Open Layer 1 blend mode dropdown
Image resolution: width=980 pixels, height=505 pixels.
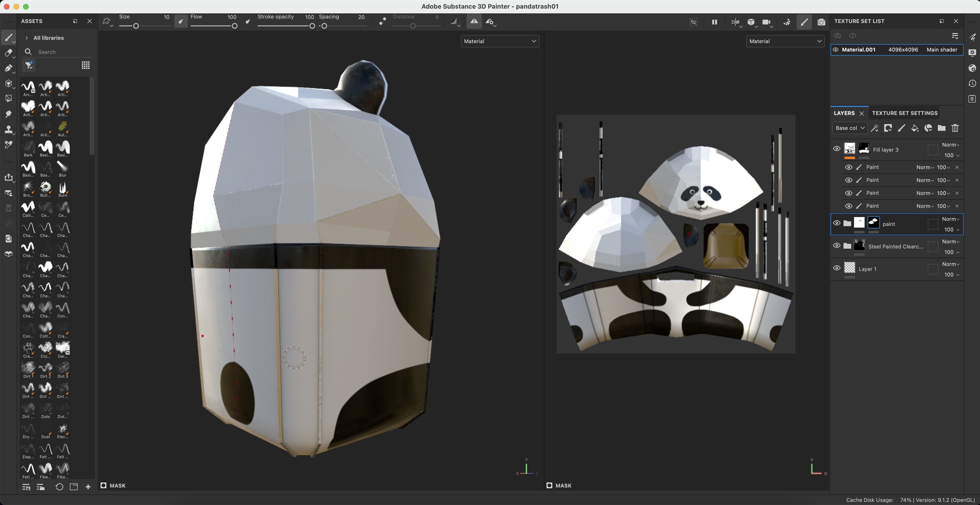point(950,264)
